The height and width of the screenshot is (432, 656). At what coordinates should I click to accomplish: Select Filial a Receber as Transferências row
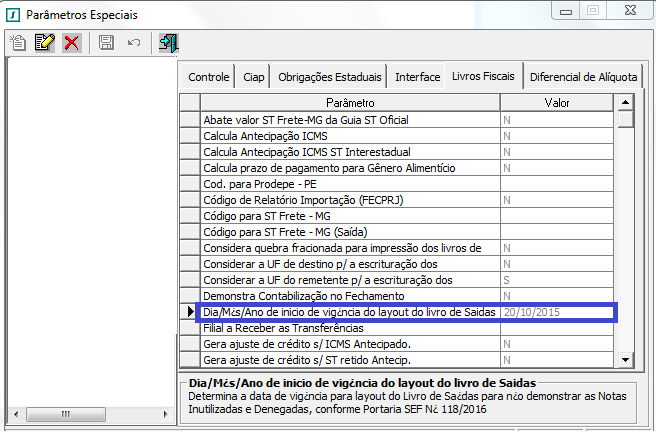pyautogui.click(x=350, y=328)
